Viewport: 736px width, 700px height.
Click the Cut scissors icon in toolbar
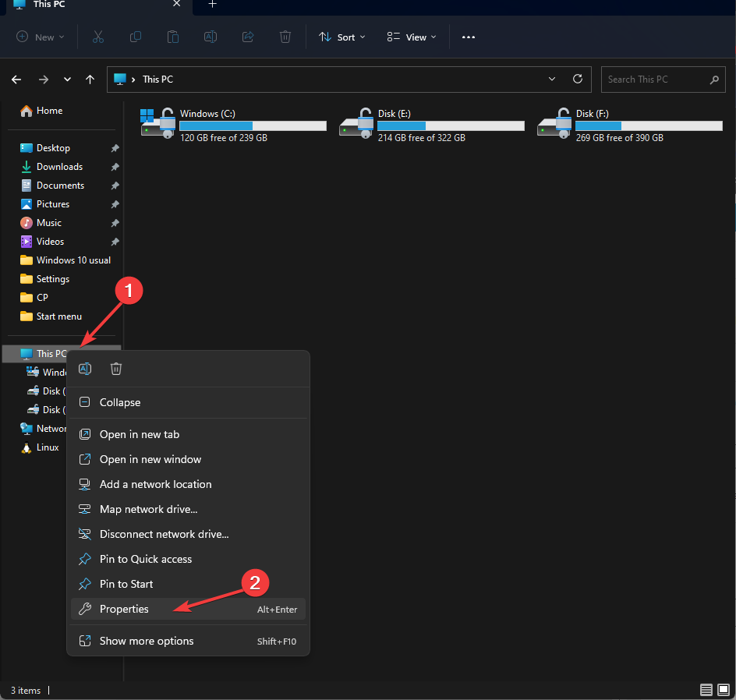pyautogui.click(x=98, y=37)
